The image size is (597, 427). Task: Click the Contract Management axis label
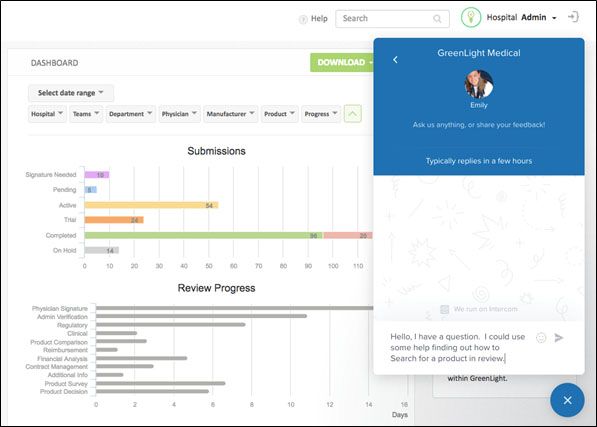coord(56,366)
